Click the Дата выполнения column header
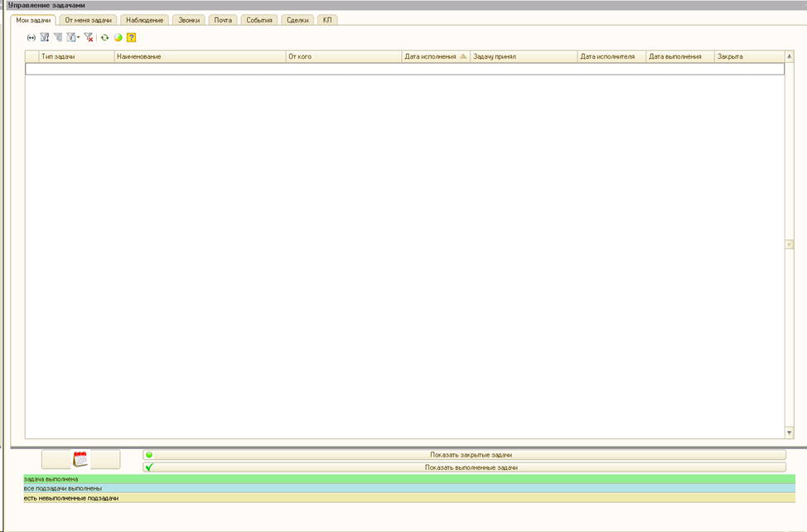 tap(680, 56)
